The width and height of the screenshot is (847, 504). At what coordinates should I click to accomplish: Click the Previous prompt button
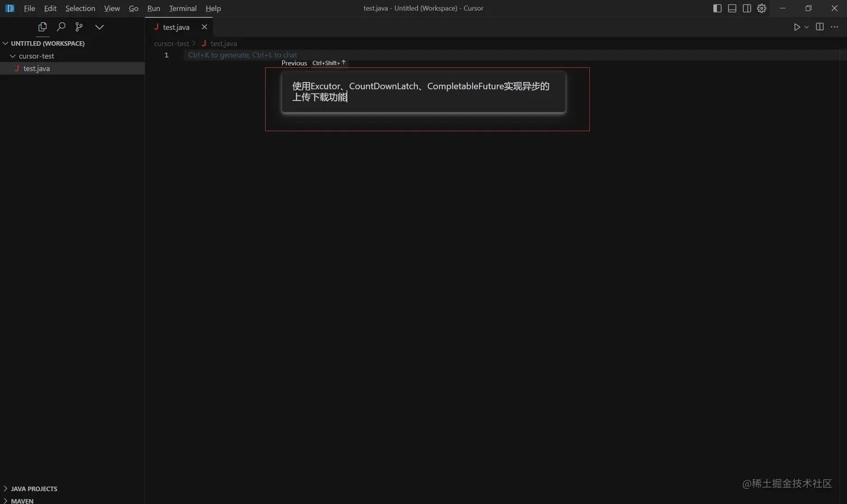(294, 63)
